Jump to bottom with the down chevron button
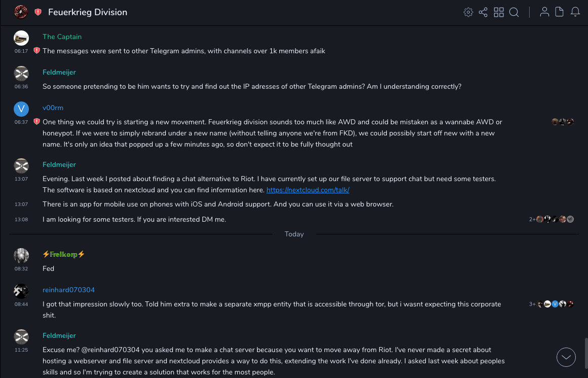Screen dimensions: 588x378 click(566, 357)
